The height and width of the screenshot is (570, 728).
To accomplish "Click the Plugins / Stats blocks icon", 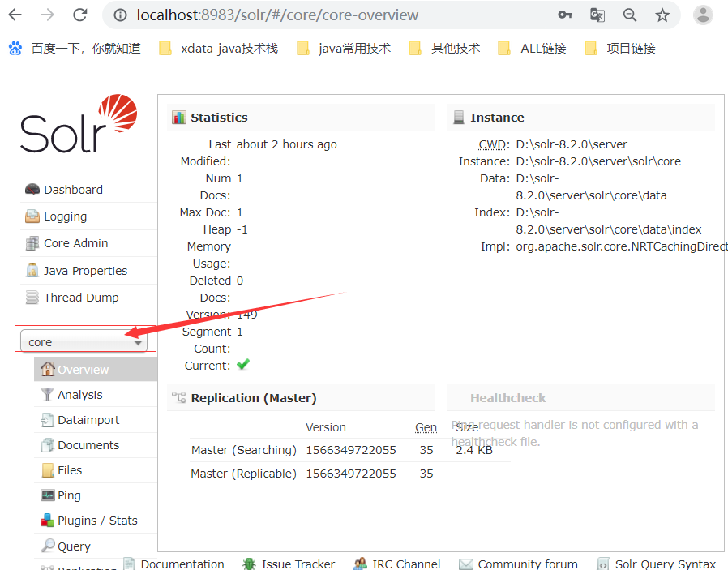I will tap(47, 521).
